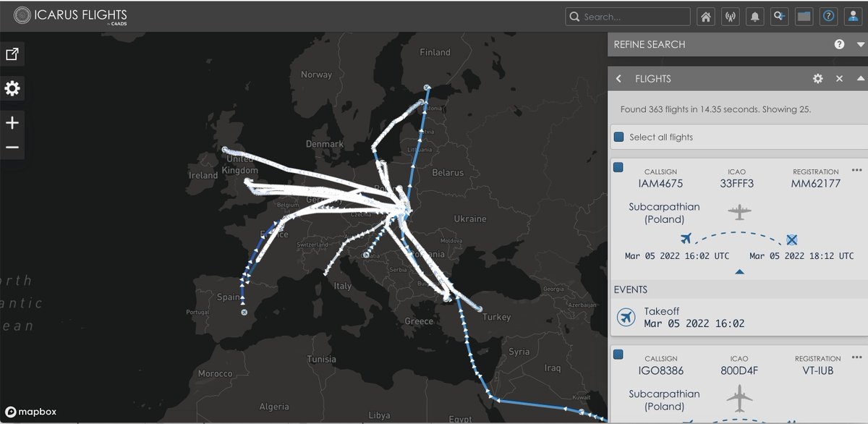
Task: Open Flights panel settings gear
Action: (x=818, y=78)
